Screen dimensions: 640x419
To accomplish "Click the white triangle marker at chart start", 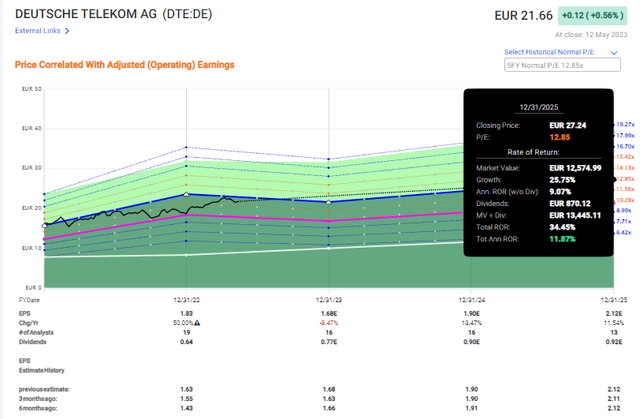I will (x=44, y=225).
